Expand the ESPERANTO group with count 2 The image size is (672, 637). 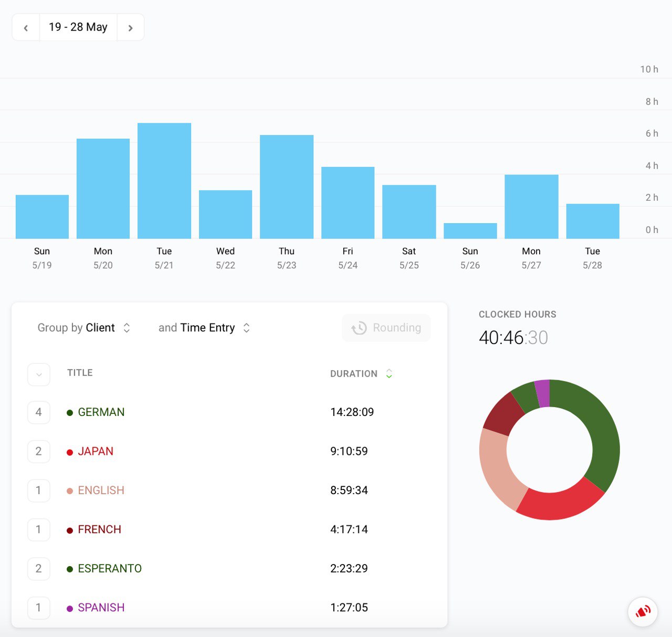[x=39, y=569]
